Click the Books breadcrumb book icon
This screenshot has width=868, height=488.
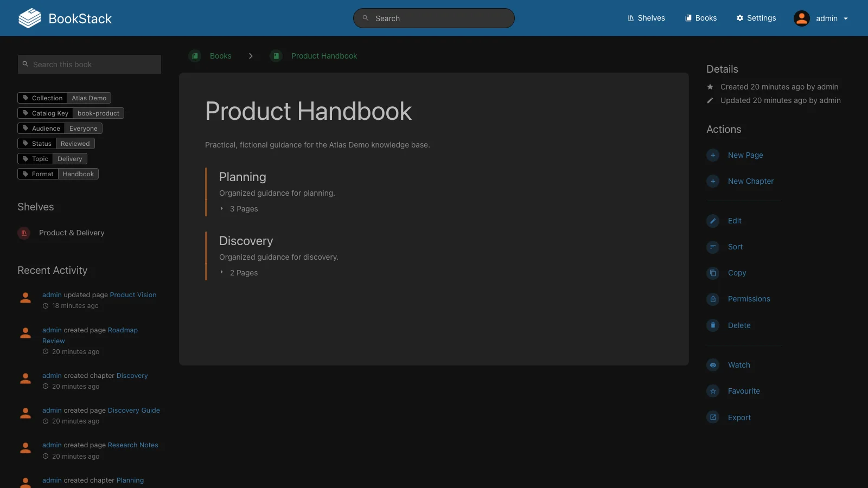(195, 56)
